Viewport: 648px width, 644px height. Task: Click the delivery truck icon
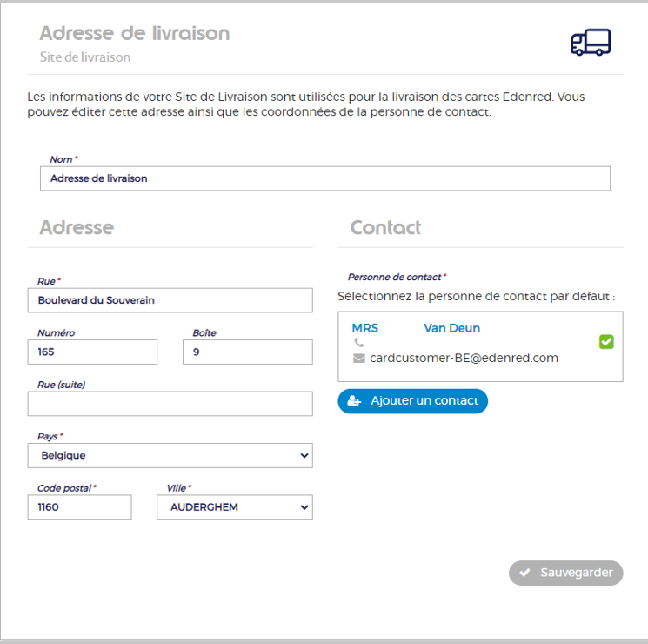pyautogui.click(x=590, y=42)
